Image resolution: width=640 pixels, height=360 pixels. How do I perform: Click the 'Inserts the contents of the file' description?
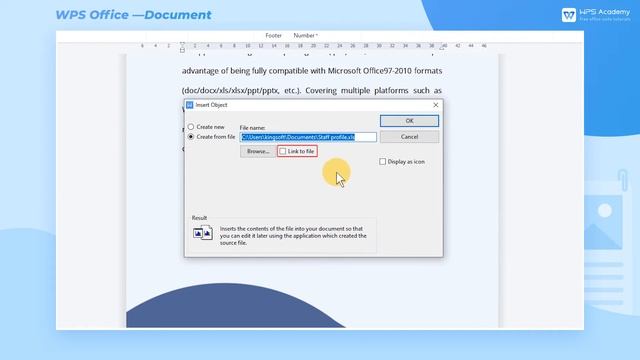coord(293,236)
